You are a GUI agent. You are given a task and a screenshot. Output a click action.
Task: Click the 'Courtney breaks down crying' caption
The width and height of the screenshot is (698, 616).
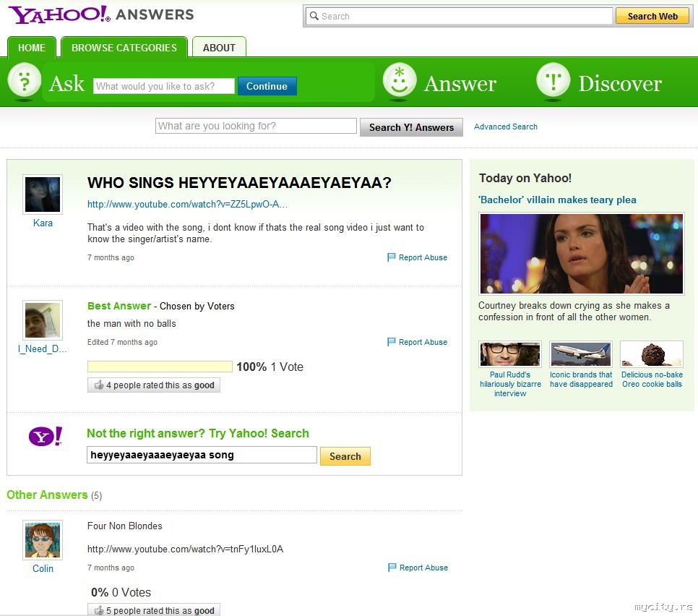tap(574, 312)
